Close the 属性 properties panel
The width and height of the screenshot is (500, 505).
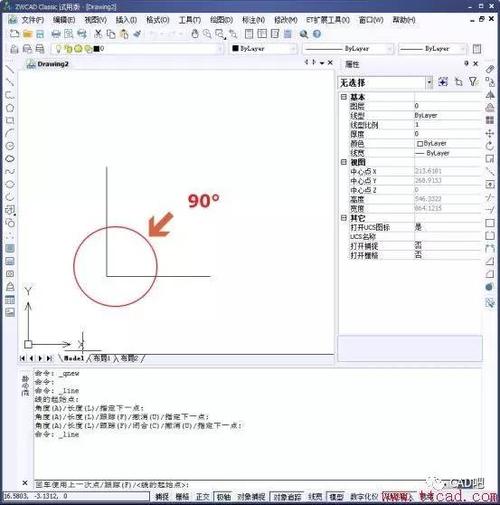coord(476,63)
